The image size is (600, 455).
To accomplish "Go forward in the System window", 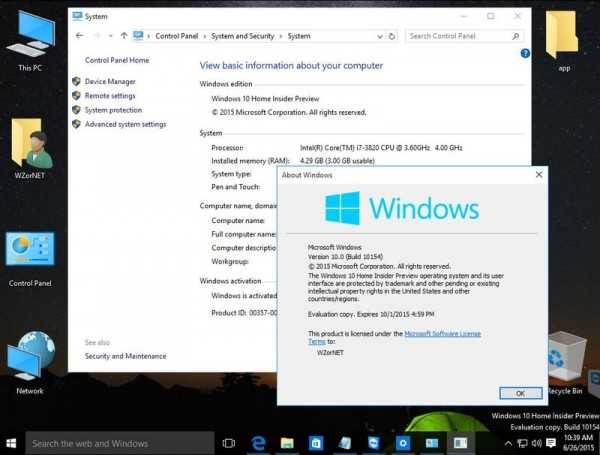I will 97,36.
